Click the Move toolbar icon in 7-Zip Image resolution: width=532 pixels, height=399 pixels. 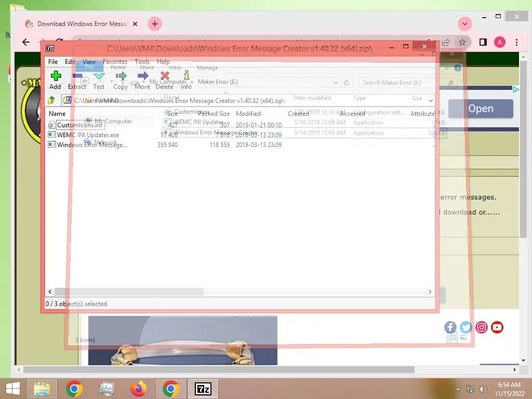(x=142, y=76)
